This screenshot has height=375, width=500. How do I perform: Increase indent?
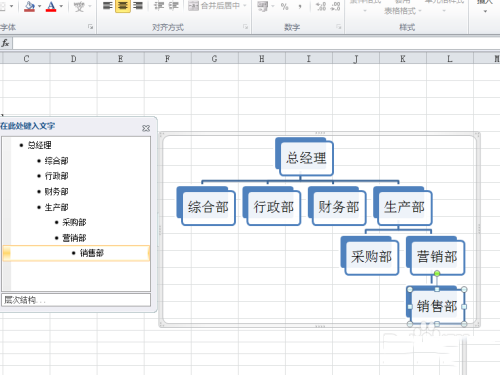174,6
